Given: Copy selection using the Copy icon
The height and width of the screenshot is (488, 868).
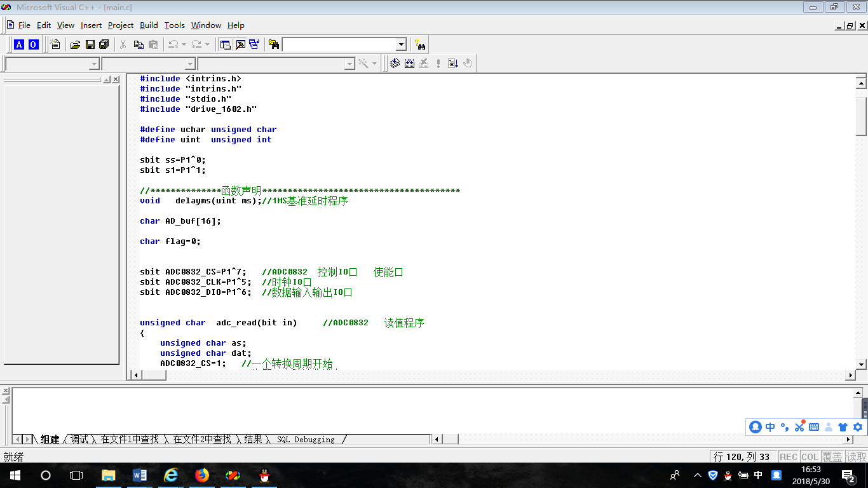Looking at the screenshot, I should point(138,44).
